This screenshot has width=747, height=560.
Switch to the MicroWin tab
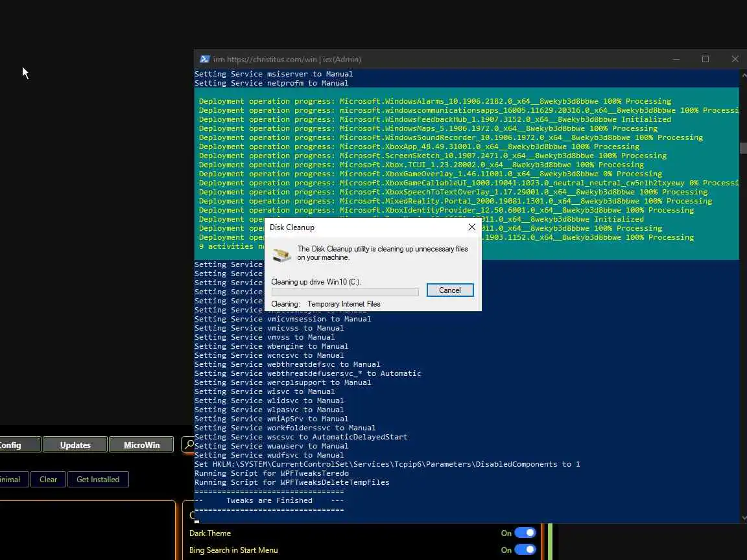pyautogui.click(x=141, y=445)
